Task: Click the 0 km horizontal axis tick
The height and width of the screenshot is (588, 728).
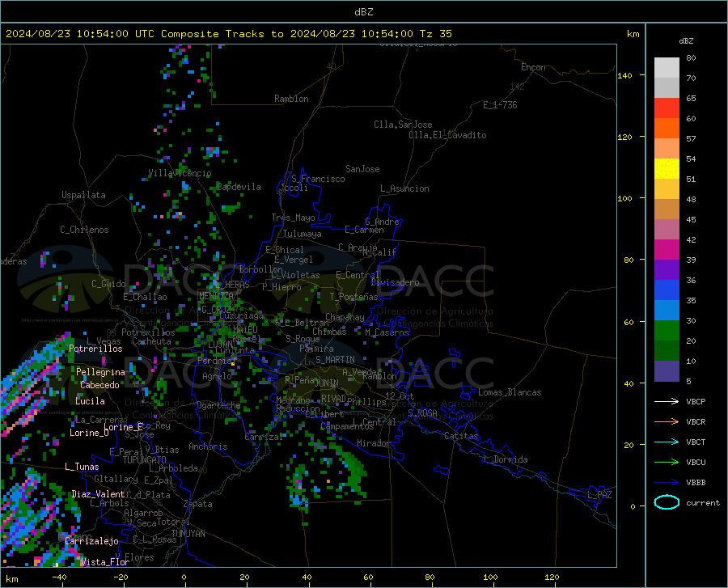Action: tap(184, 577)
